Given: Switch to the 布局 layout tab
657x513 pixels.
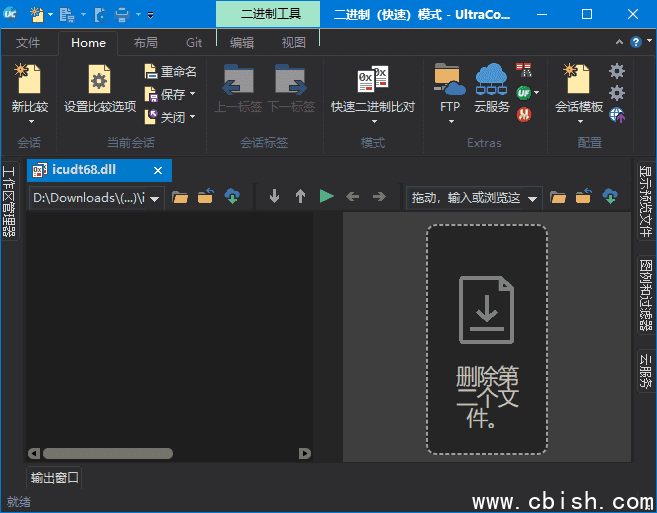Looking at the screenshot, I should tap(145, 43).
